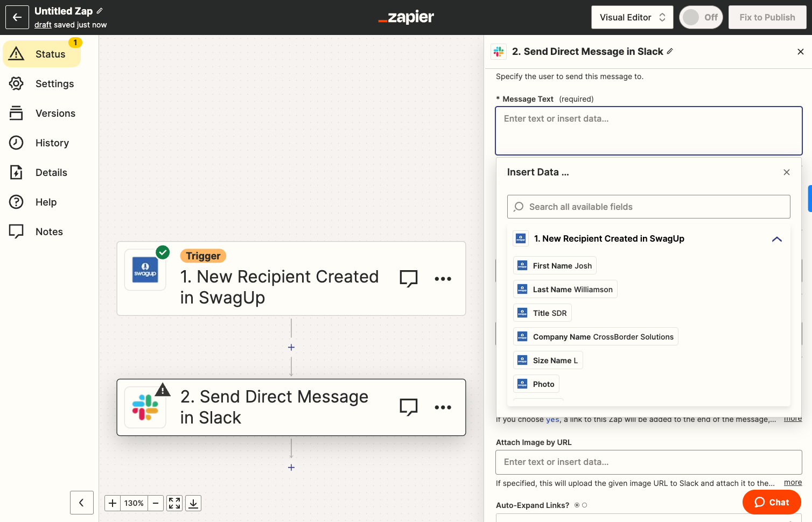The width and height of the screenshot is (812, 522).
Task: Rename step with pencil icon beside Slack title
Action: (x=670, y=51)
